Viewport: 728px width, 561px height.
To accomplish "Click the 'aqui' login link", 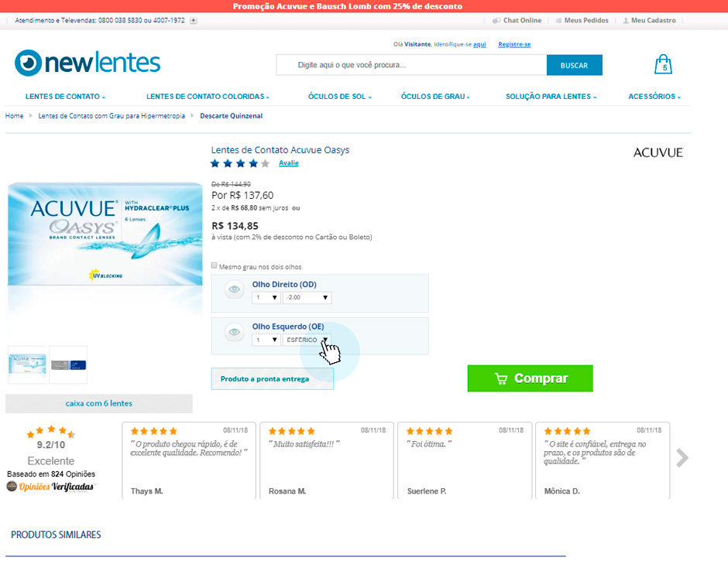I will [479, 44].
